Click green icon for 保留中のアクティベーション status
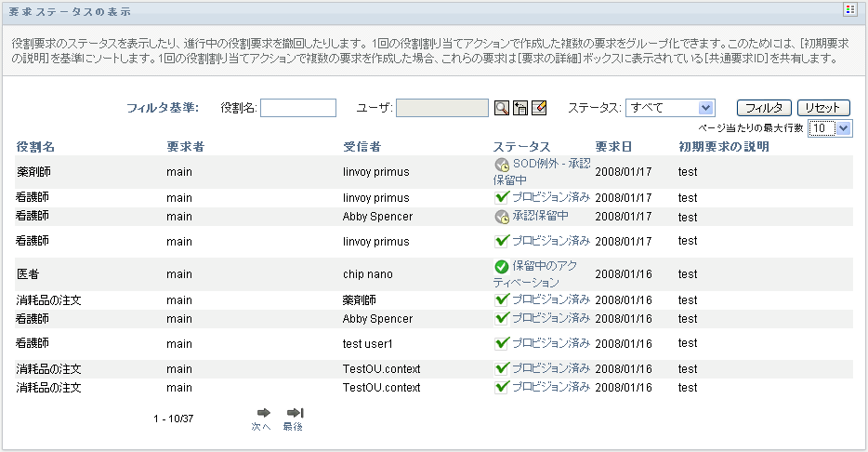The width and height of the screenshot is (868, 452). click(x=502, y=267)
